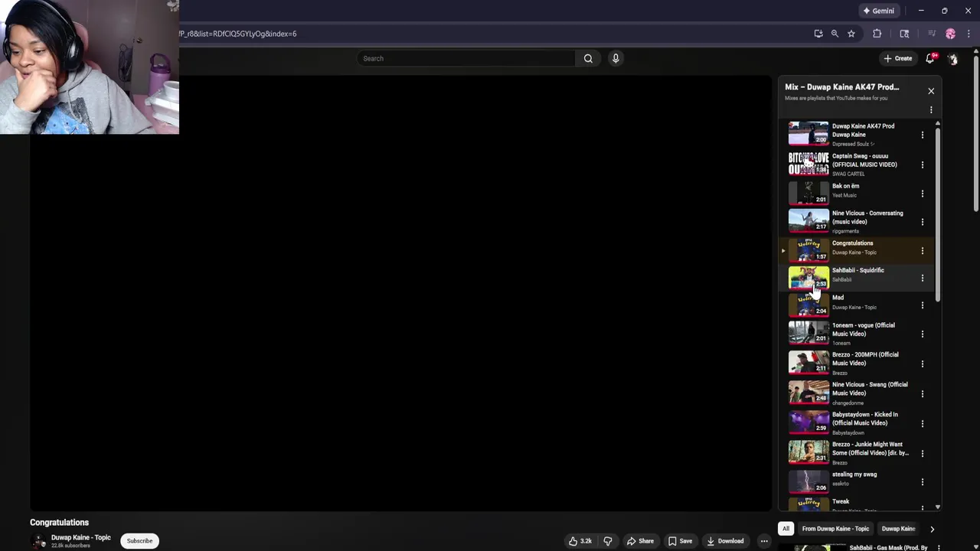Click the black video player area
This screenshot has width=980, height=551.
(x=400, y=293)
